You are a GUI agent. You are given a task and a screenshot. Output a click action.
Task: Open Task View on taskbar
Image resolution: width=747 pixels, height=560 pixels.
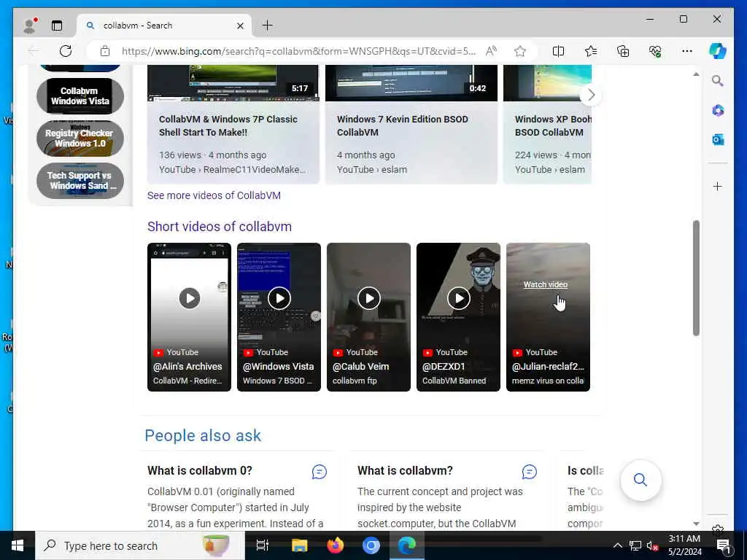(x=263, y=545)
